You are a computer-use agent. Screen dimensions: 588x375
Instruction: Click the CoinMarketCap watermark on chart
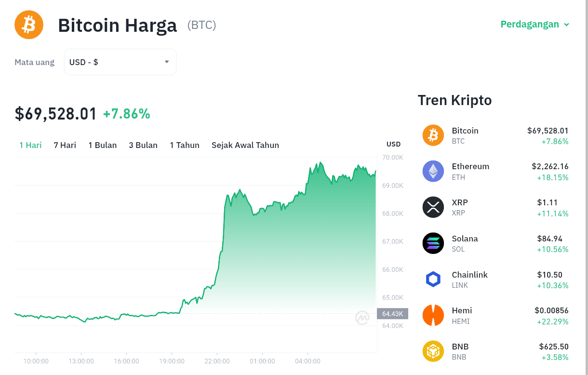click(x=362, y=317)
